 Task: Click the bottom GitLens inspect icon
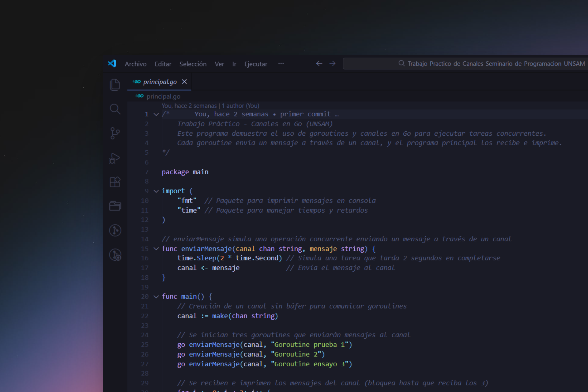coord(115,255)
